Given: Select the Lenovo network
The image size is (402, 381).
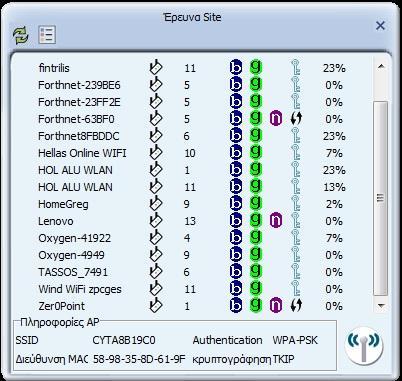Looking at the screenshot, I should pyautogui.click(x=56, y=221).
